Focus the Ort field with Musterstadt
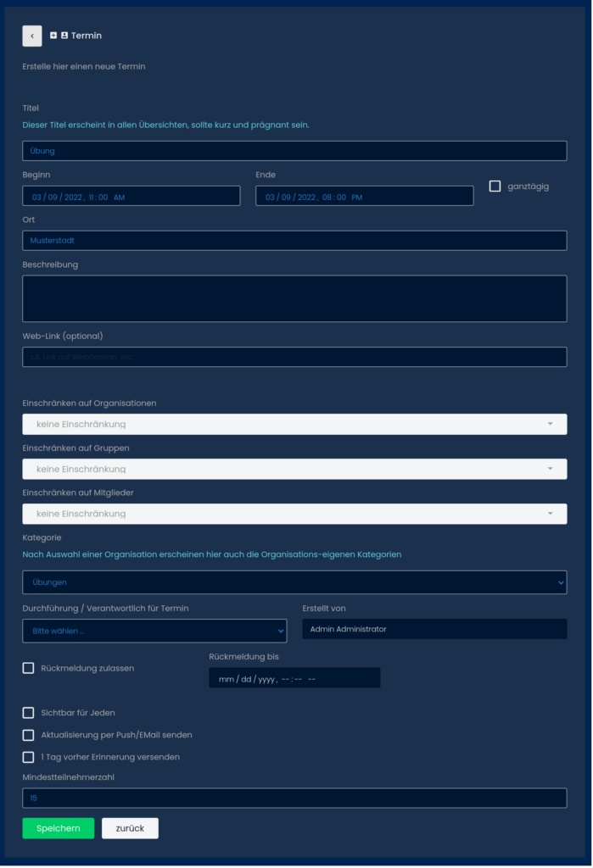This screenshot has width=593, height=868. pos(294,241)
